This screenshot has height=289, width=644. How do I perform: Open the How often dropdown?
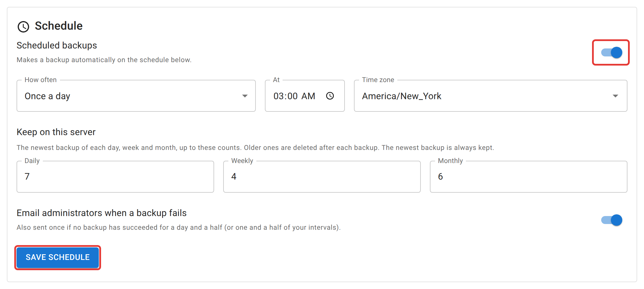(x=136, y=96)
